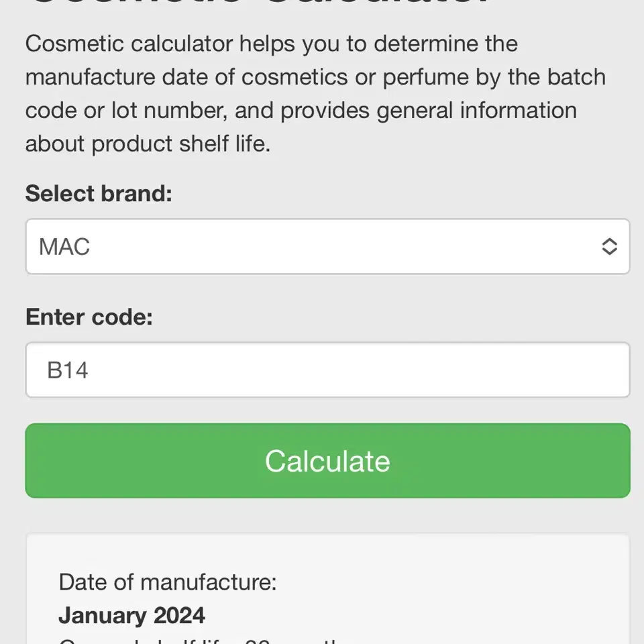Click the Cosmetic calculator description paragraph
This screenshot has width=644, height=644.
(x=315, y=94)
